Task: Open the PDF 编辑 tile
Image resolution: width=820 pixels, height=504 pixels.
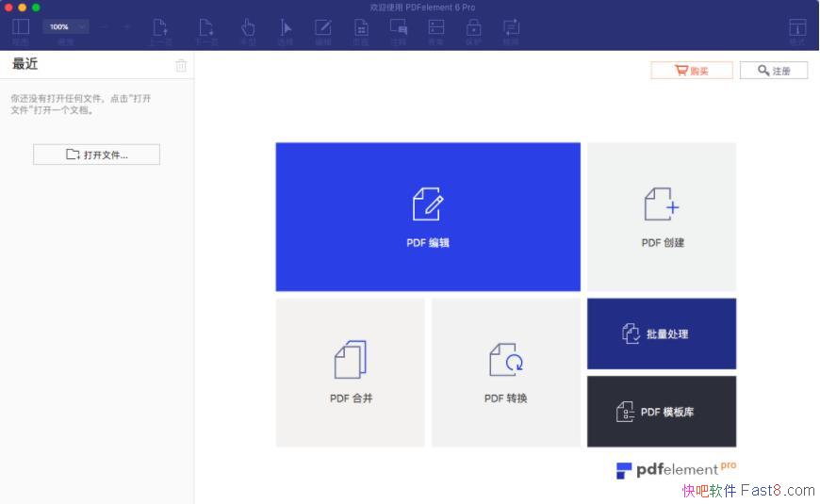Action: (x=428, y=217)
